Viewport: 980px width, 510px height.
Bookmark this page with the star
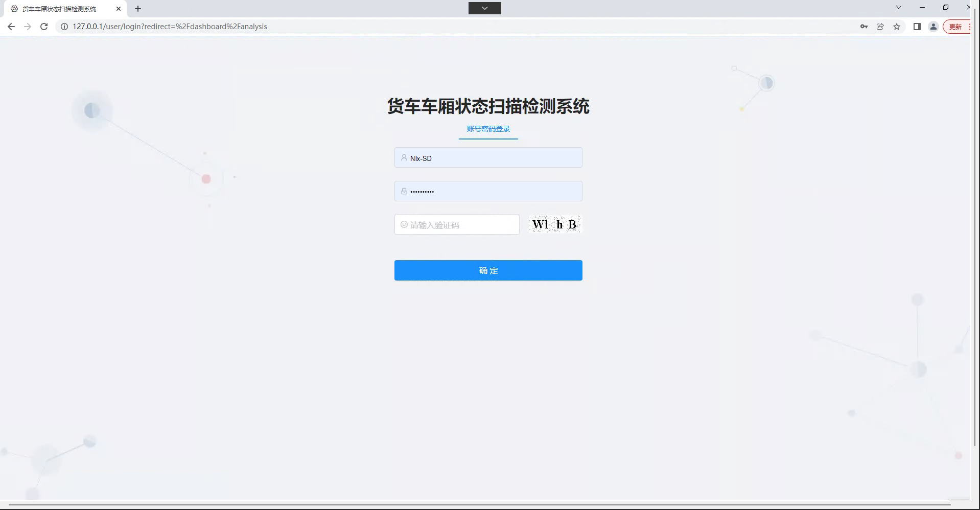(897, 27)
